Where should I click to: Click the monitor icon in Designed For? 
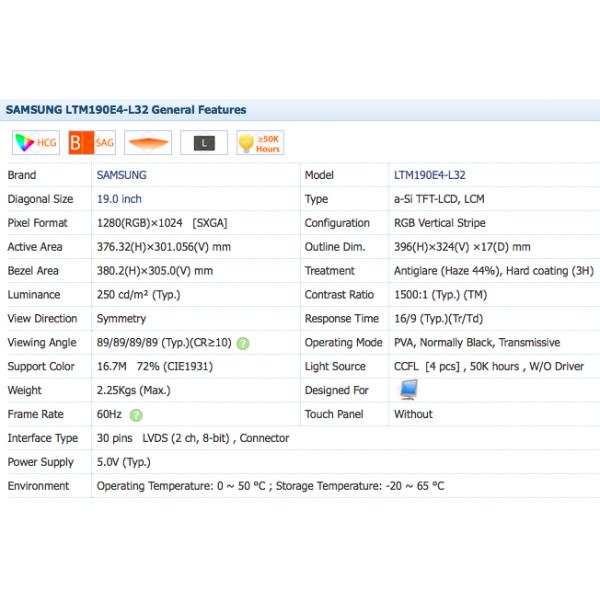(409, 390)
